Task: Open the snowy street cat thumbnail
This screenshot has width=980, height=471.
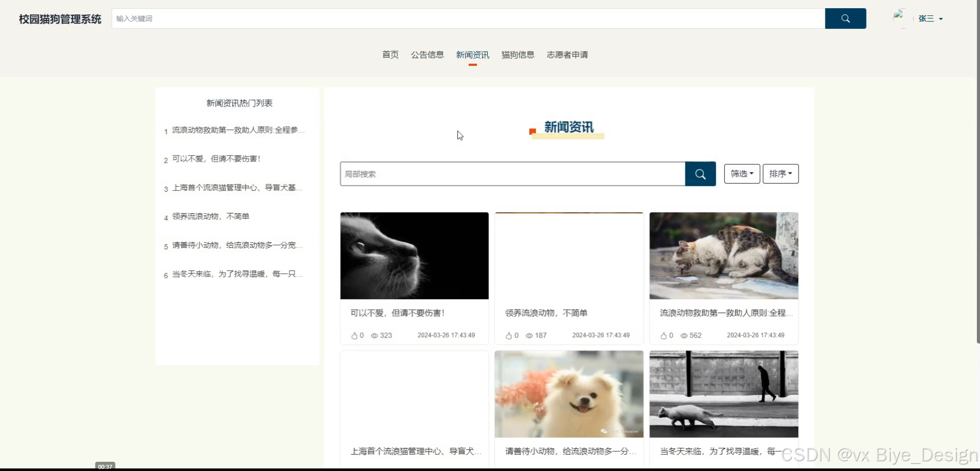Action: click(x=724, y=394)
